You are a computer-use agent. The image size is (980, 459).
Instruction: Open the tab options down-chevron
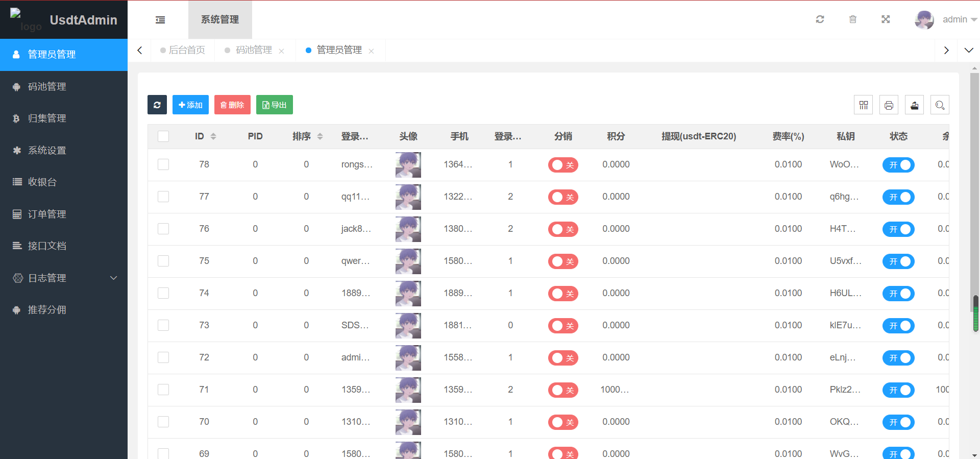click(968, 50)
